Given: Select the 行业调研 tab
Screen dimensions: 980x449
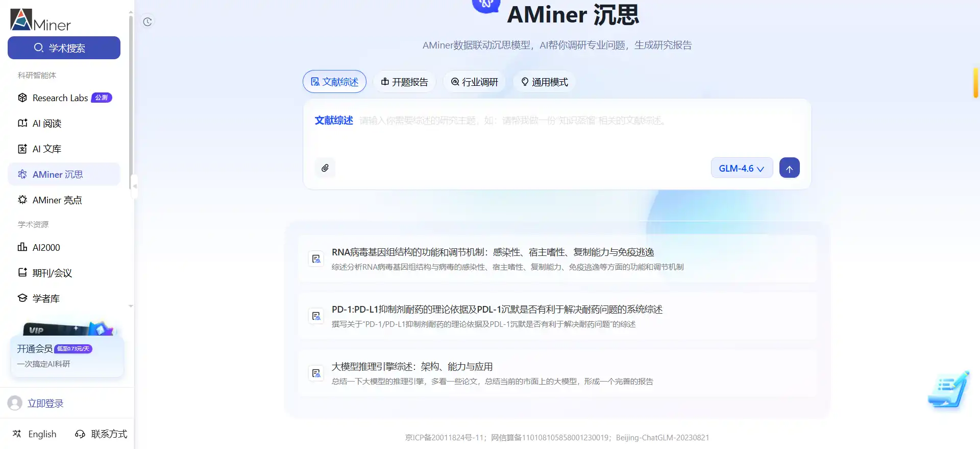Looking at the screenshot, I should [x=474, y=82].
